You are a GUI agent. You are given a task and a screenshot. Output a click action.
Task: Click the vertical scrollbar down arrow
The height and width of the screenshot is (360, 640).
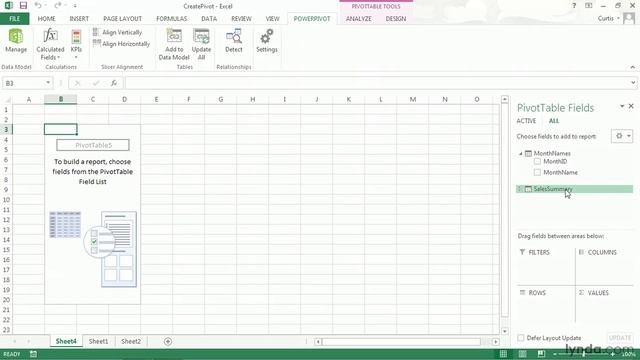504,331
